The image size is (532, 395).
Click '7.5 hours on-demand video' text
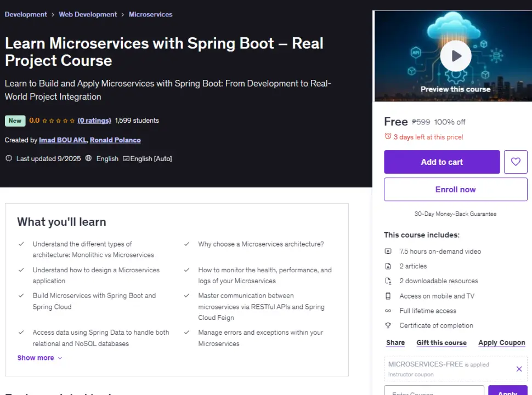440,251
